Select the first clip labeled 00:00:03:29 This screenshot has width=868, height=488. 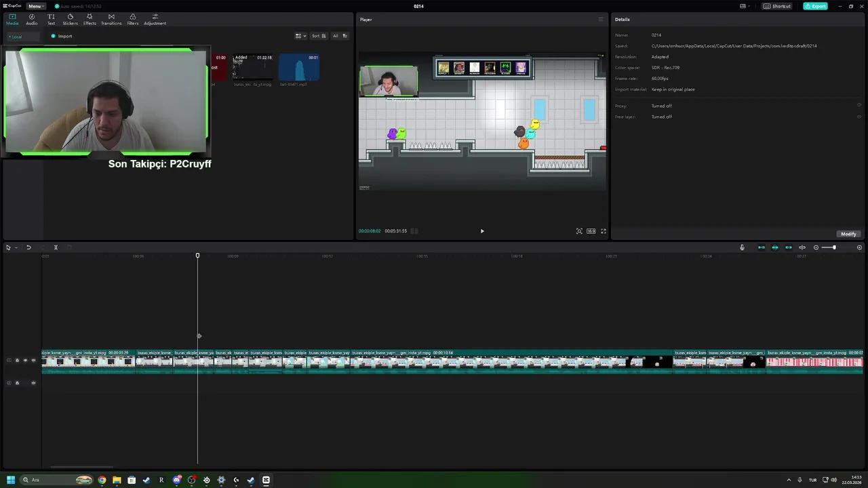click(88, 361)
